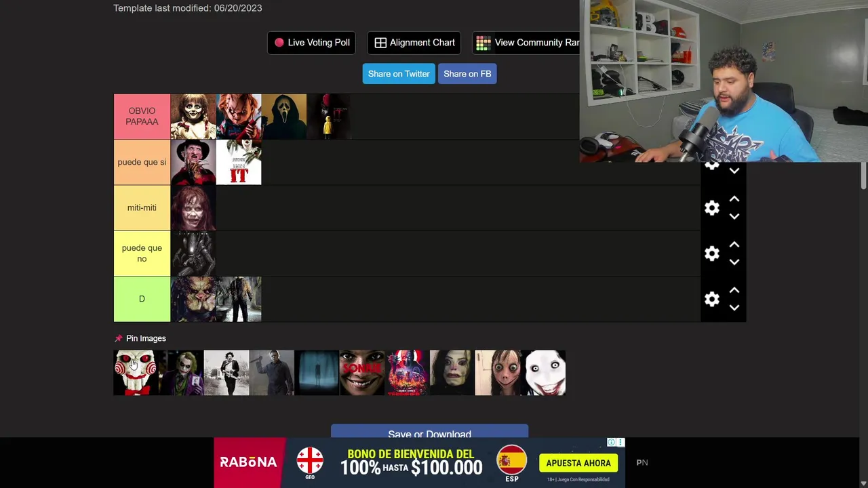Screen dimensions: 868x488
Task: Select Jason figure image in D tier
Action: point(239,299)
